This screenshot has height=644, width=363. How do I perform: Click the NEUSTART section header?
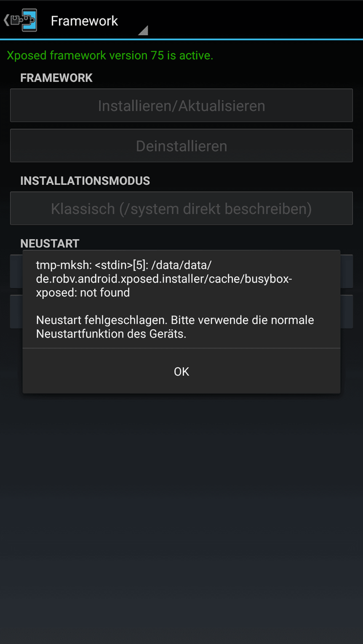coord(50,243)
